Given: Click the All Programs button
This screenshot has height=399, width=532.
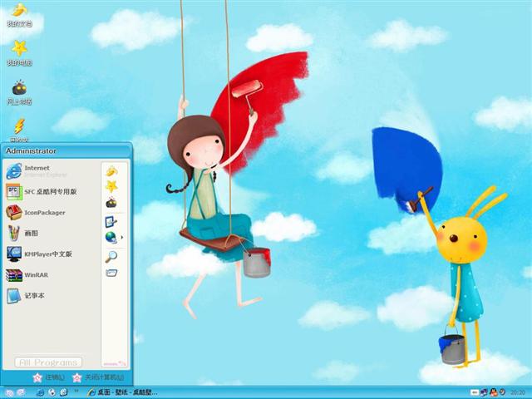Looking at the screenshot, I should 48,362.
